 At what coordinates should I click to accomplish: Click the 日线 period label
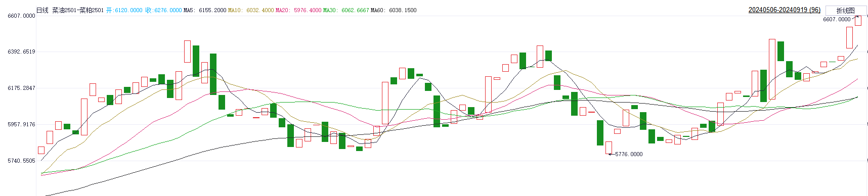(42, 10)
